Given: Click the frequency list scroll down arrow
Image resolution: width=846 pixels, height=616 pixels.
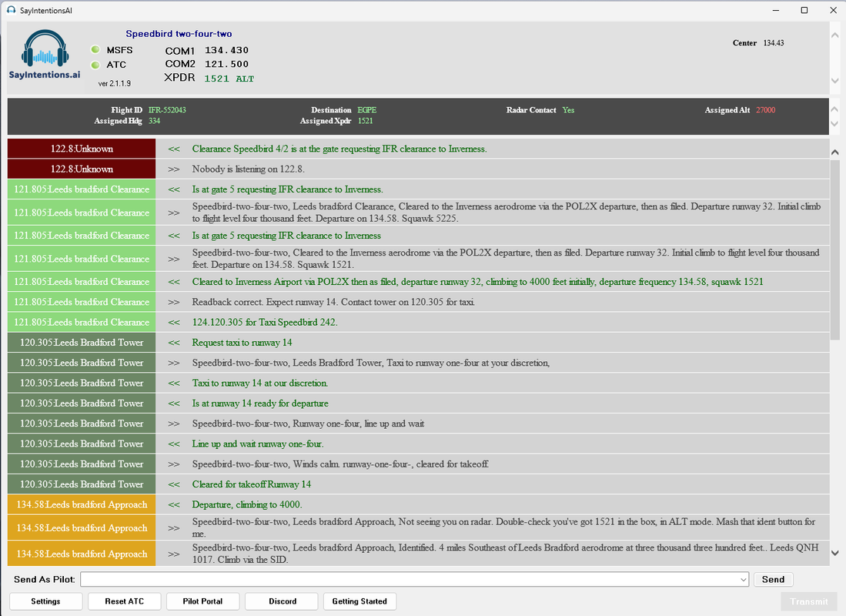Looking at the screenshot, I should pos(834,81).
